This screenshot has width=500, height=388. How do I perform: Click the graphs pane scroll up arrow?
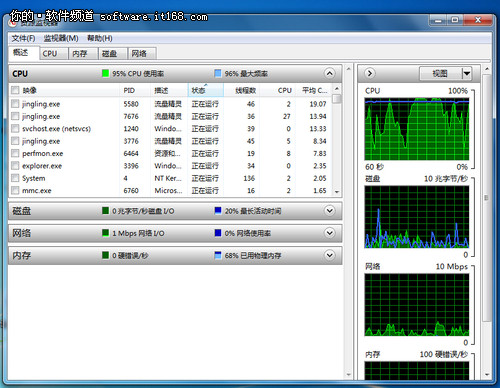tap(487, 69)
